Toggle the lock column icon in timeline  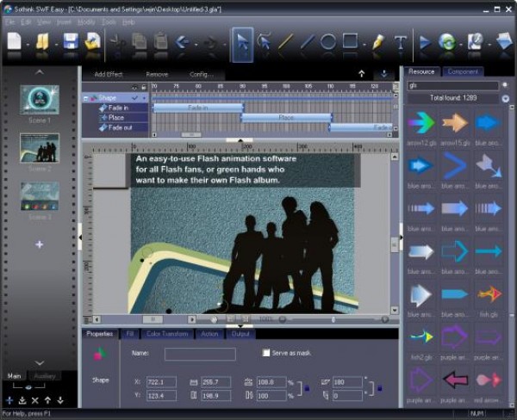pyautogui.click(x=142, y=87)
